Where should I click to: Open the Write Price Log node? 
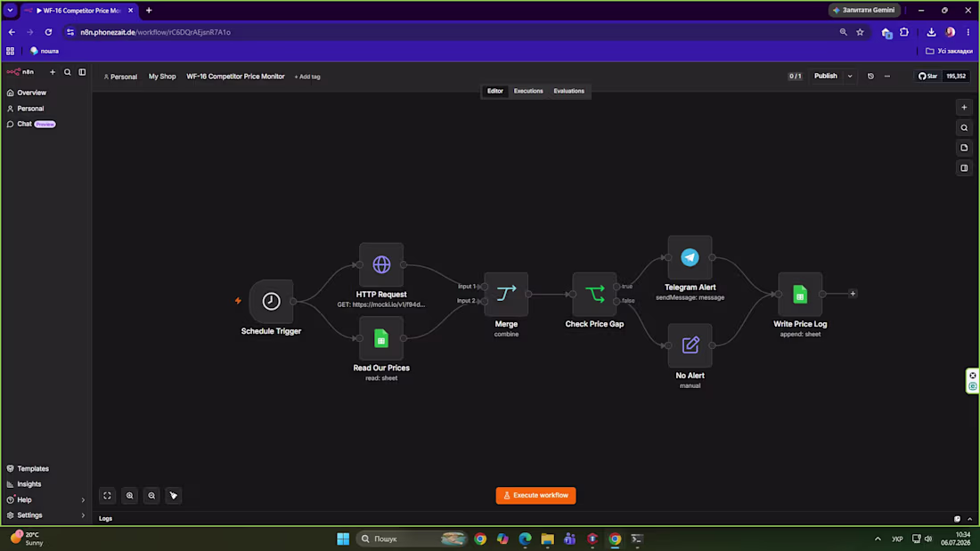coord(800,294)
